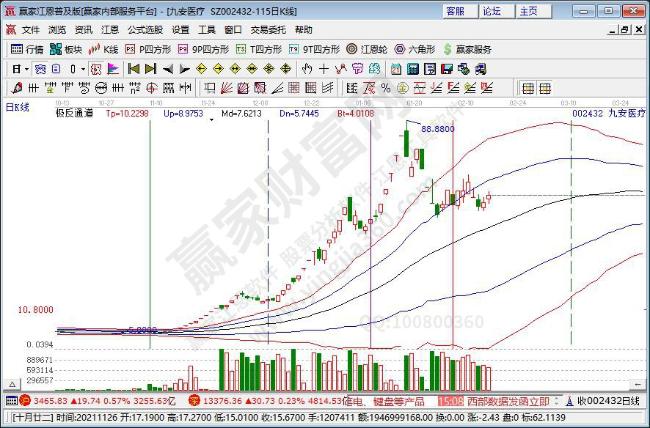Expand the dropdown arrow beside the 0 value
This screenshot has width=650, height=428.
click(x=83, y=69)
